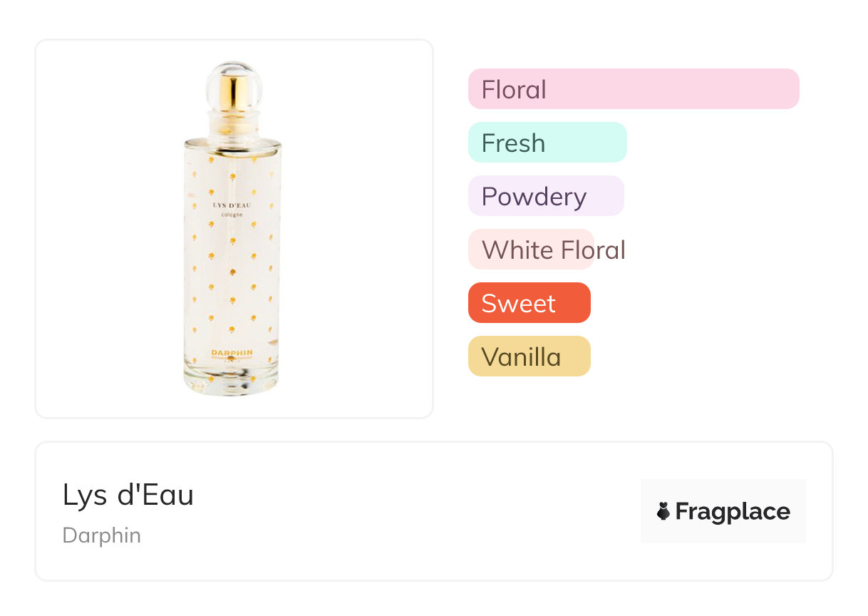
Task: Click the Fragplace perfume bottle icon
Action: (x=663, y=511)
